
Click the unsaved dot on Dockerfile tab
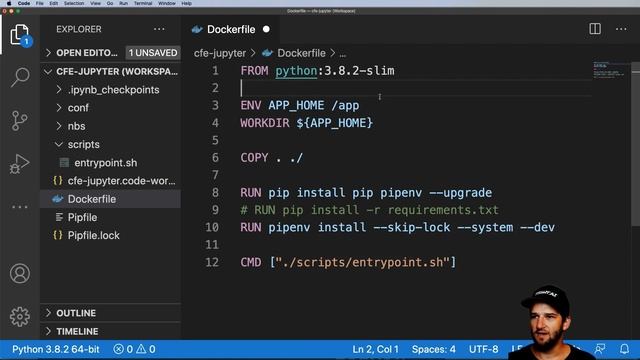(x=266, y=29)
